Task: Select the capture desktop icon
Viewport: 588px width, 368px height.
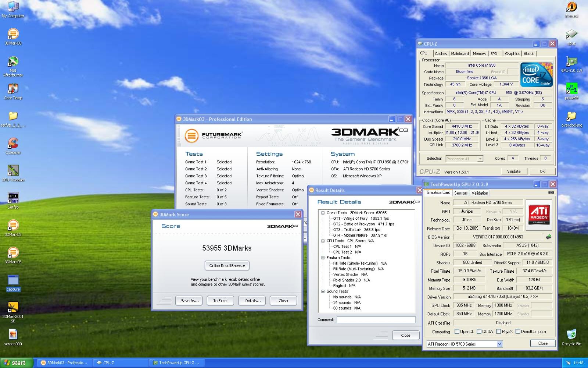Action: click(x=13, y=282)
